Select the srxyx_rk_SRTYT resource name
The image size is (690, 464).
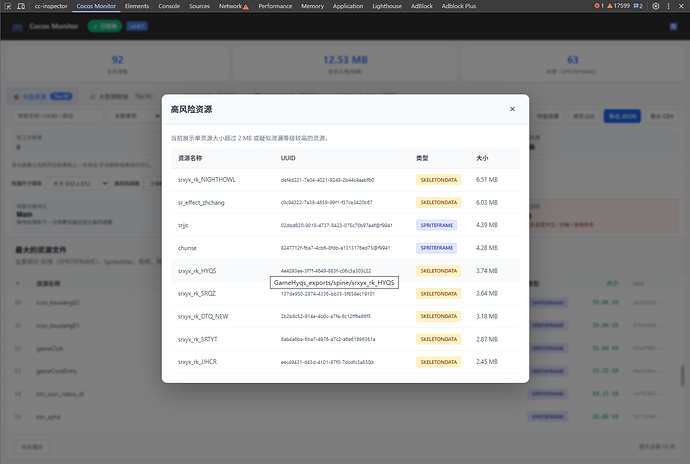tap(198, 339)
